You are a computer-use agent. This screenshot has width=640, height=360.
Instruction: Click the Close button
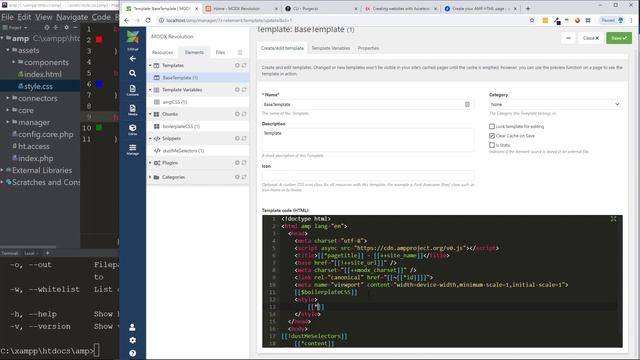[x=591, y=38]
